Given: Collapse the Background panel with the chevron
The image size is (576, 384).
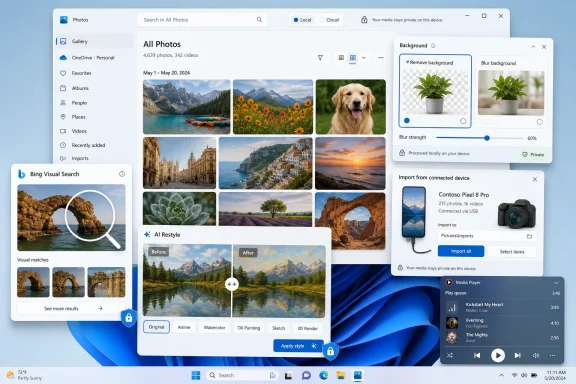Looking at the screenshot, I should [533, 47].
